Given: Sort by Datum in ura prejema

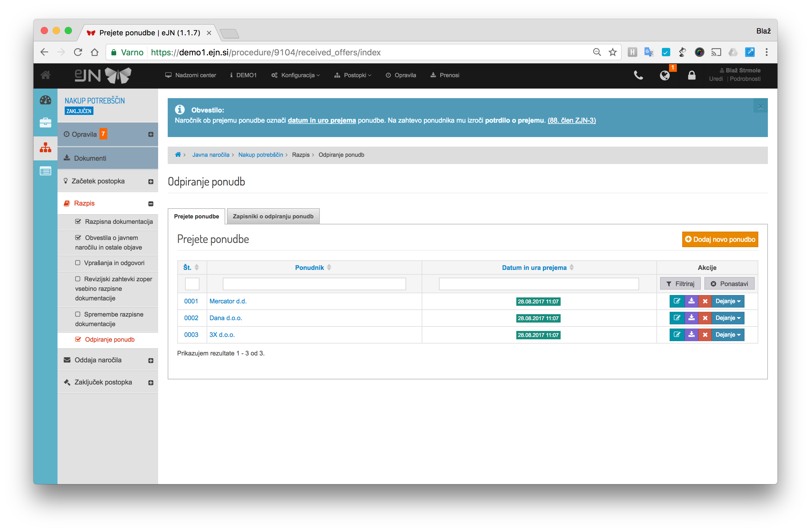Looking at the screenshot, I should (x=538, y=267).
